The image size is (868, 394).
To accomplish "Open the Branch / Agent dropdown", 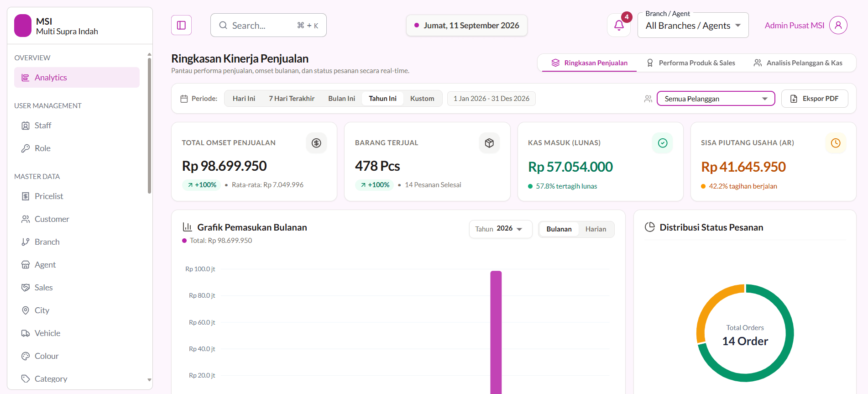I will pyautogui.click(x=693, y=26).
